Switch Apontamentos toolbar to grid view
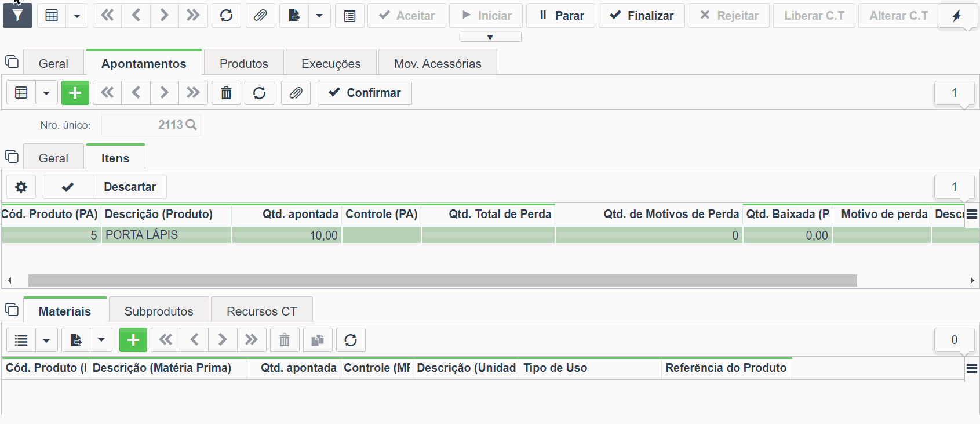This screenshot has width=980, height=424. pos(21,93)
